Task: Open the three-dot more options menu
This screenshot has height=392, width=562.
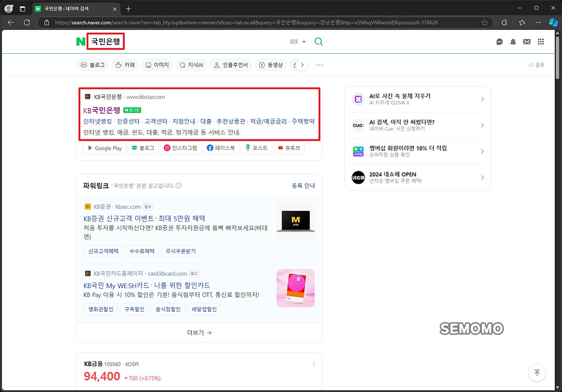Action: (320, 65)
